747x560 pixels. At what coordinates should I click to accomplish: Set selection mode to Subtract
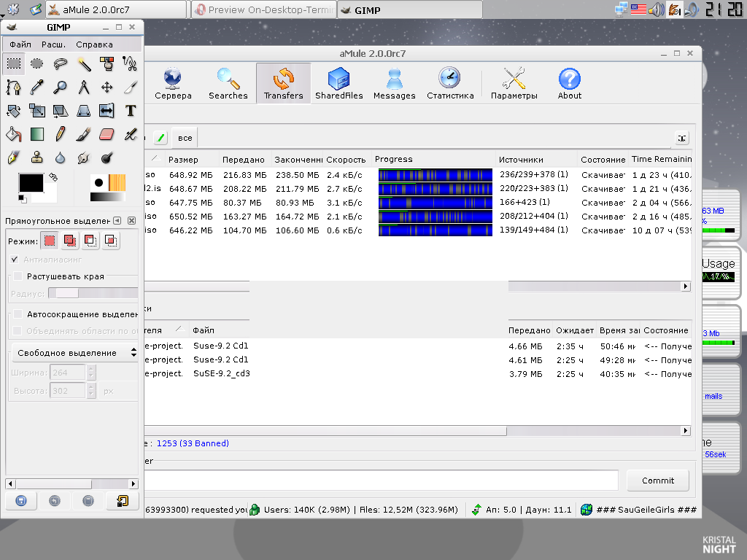tap(90, 241)
